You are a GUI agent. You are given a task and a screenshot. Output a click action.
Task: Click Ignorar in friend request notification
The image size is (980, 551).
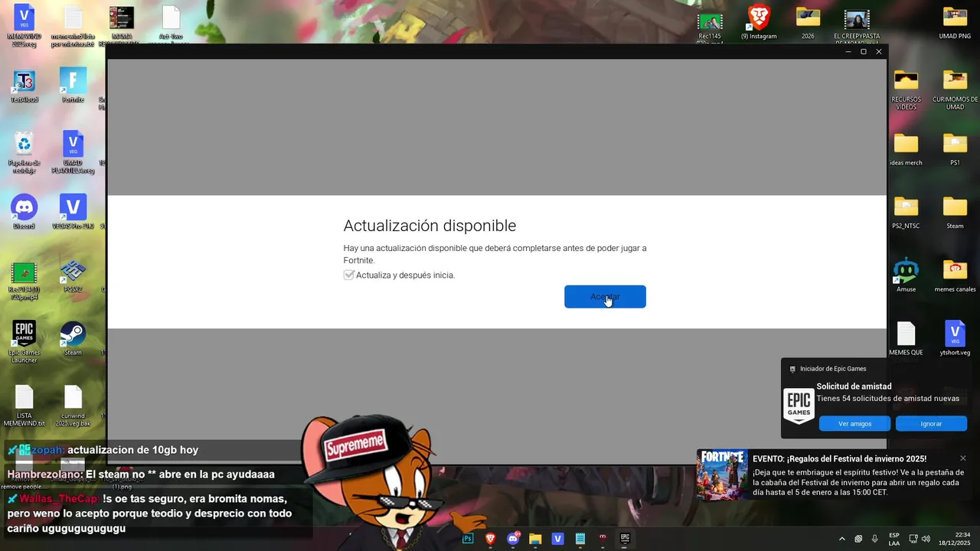(x=931, y=423)
